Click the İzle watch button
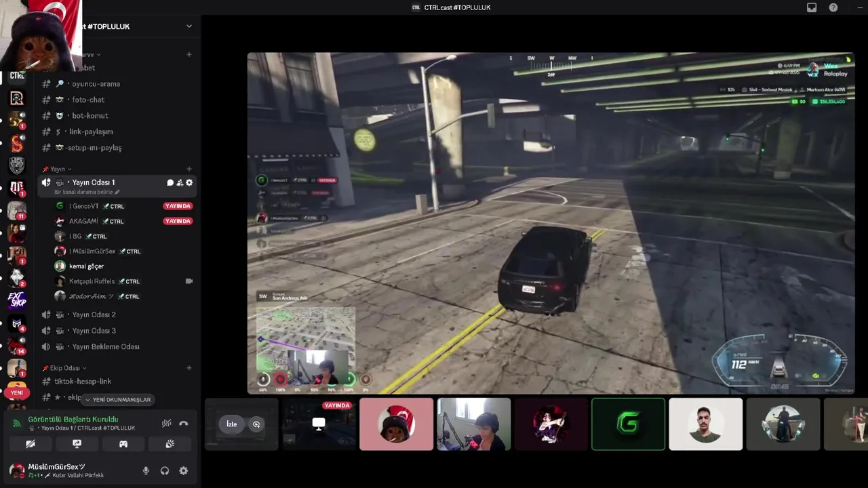868x488 pixels. click(x=232, y=424)
